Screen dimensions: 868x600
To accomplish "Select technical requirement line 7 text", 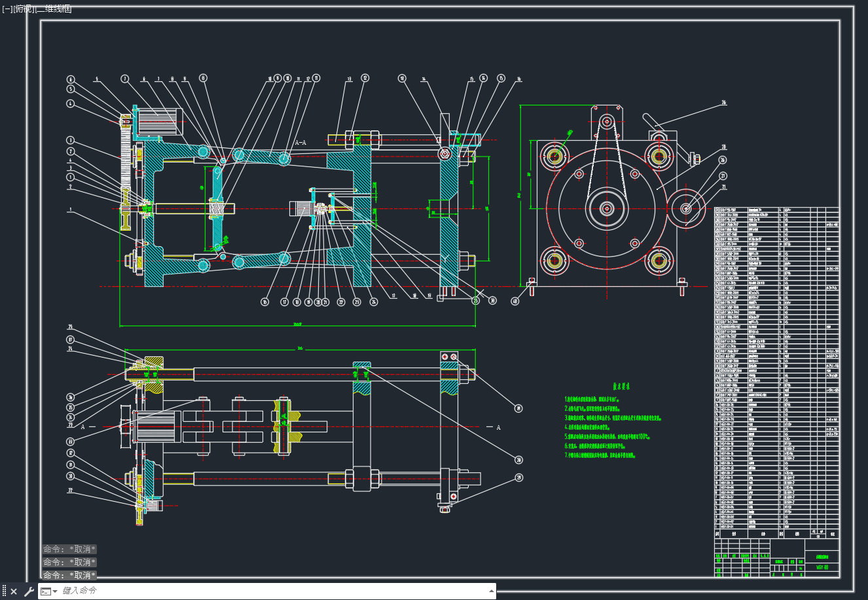I will coord(600,455).
